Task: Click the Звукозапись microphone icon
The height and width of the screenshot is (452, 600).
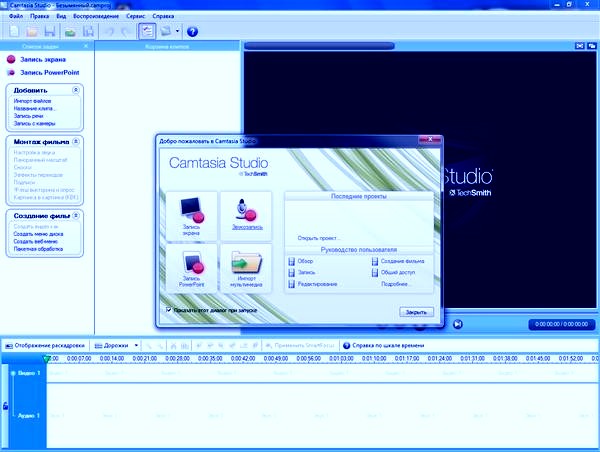Action: pos(243,212)
